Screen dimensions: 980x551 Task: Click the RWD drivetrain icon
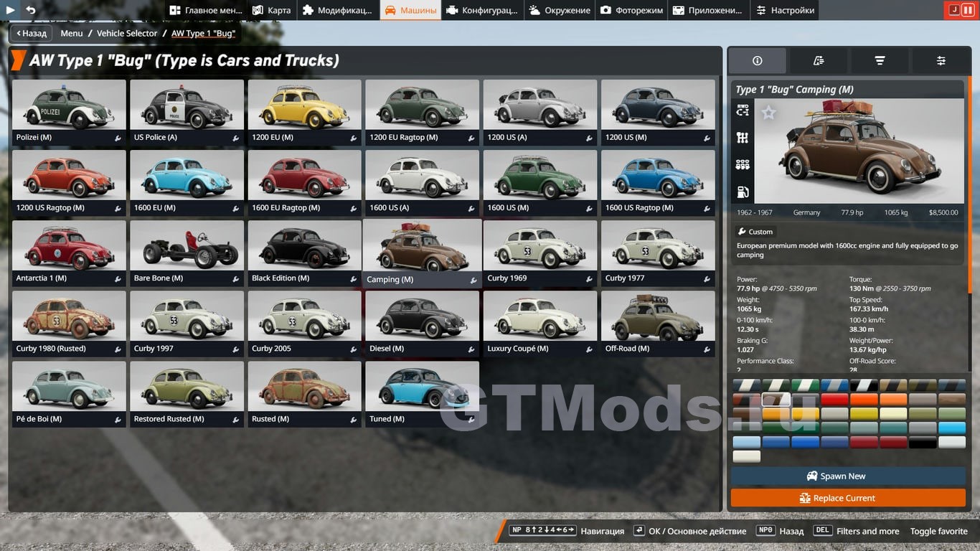click(743, 110)
